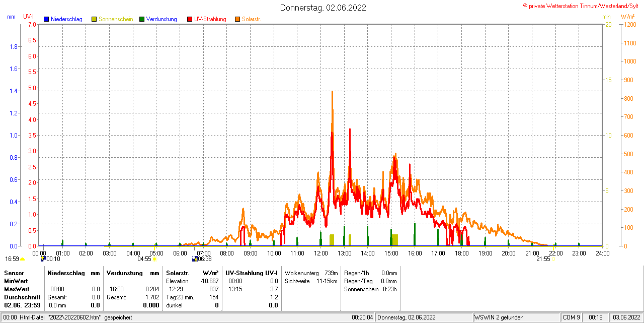The width and height of the screenshot is (644, 323).
Task: Click the yellow Sonnenschein legend color square
Action: (94, 19)
